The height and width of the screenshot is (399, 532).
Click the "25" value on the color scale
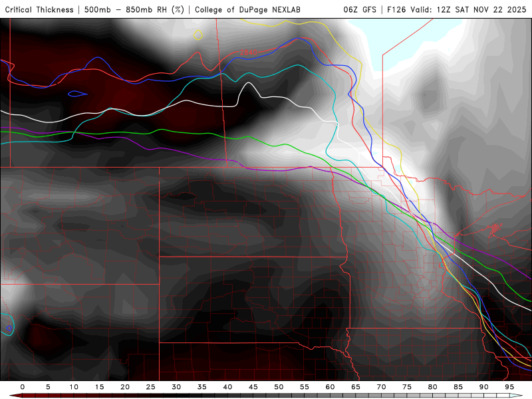click(x=151, y=387)
